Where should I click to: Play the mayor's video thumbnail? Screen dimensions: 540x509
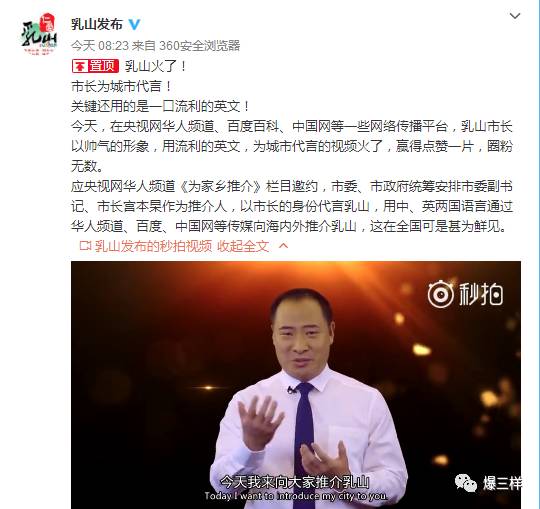coord(296,385)
